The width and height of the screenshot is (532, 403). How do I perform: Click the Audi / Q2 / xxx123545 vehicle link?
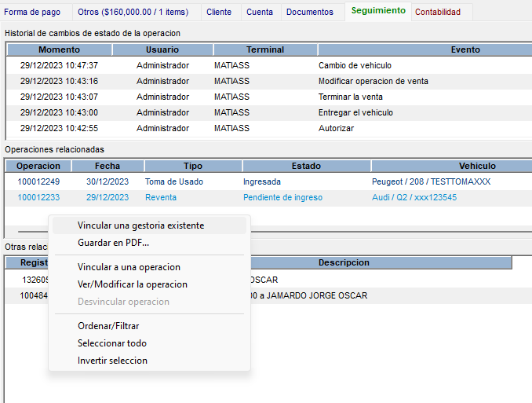tap(414, 197)
